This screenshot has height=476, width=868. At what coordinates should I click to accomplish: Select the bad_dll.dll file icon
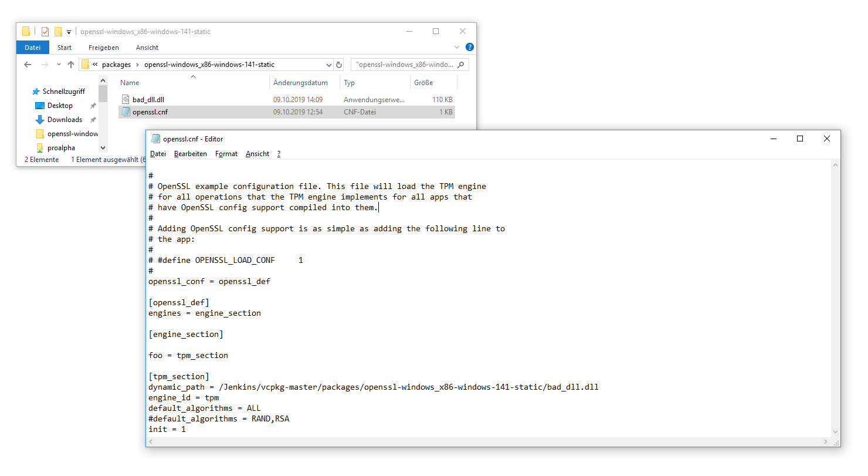[125, 100]
